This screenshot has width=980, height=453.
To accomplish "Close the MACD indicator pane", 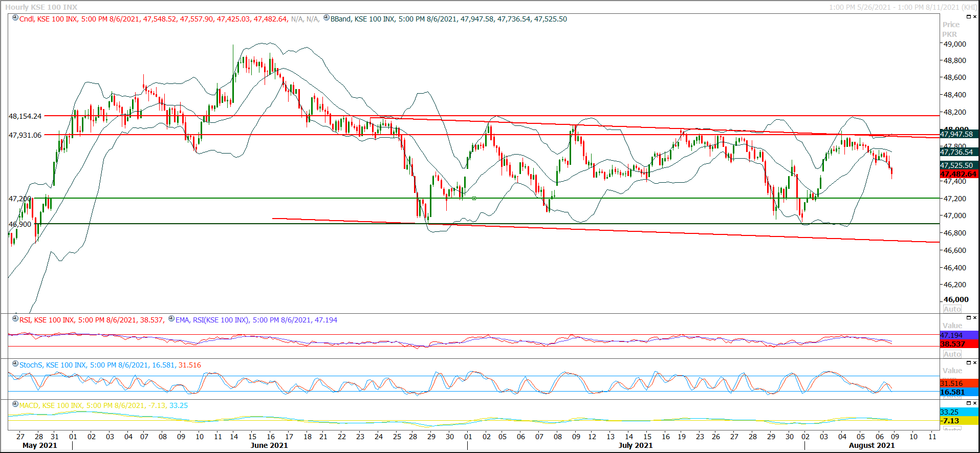I will click(974, 403).
